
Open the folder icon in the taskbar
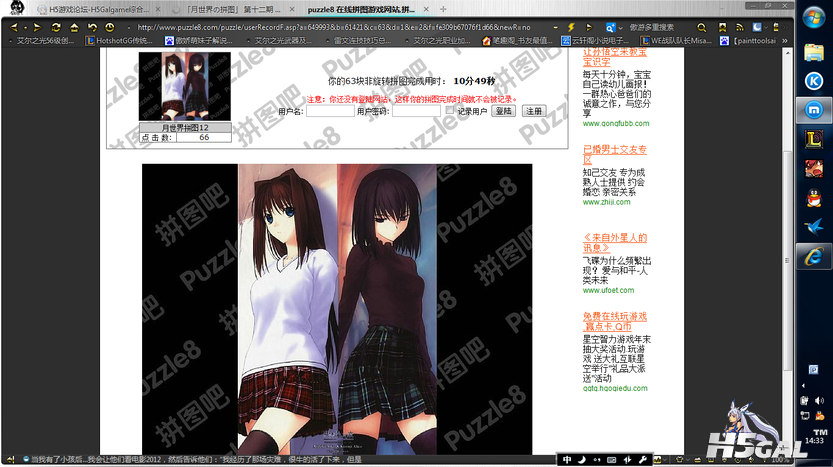point(813,52)
